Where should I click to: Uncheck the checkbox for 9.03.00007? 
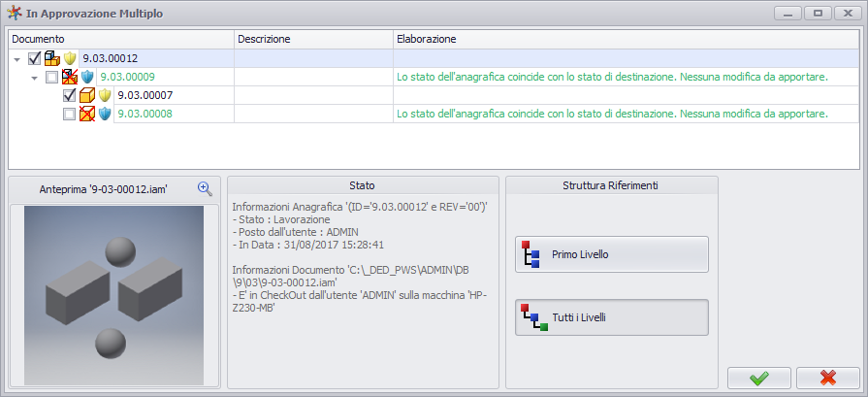tap(69, 95)
